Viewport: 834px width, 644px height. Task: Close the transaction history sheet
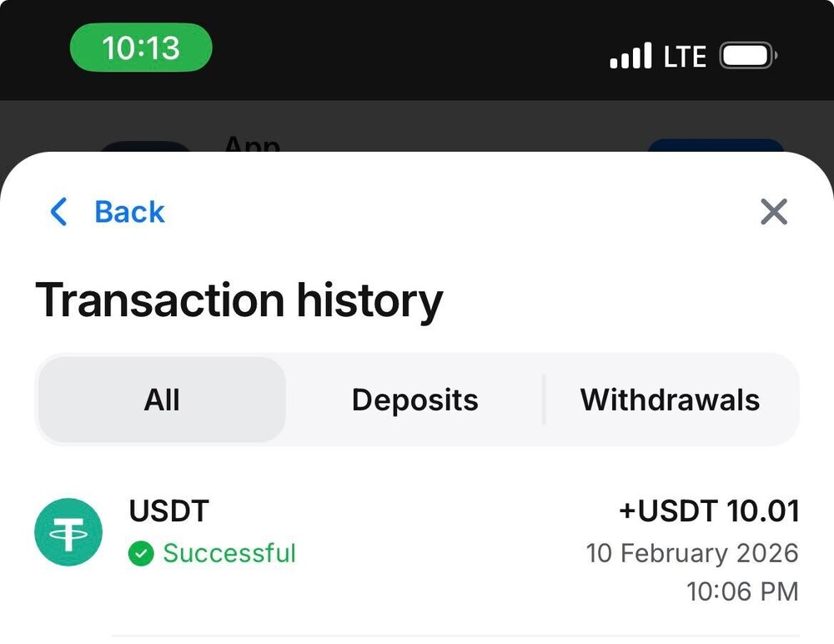click(x=774, y=212)
